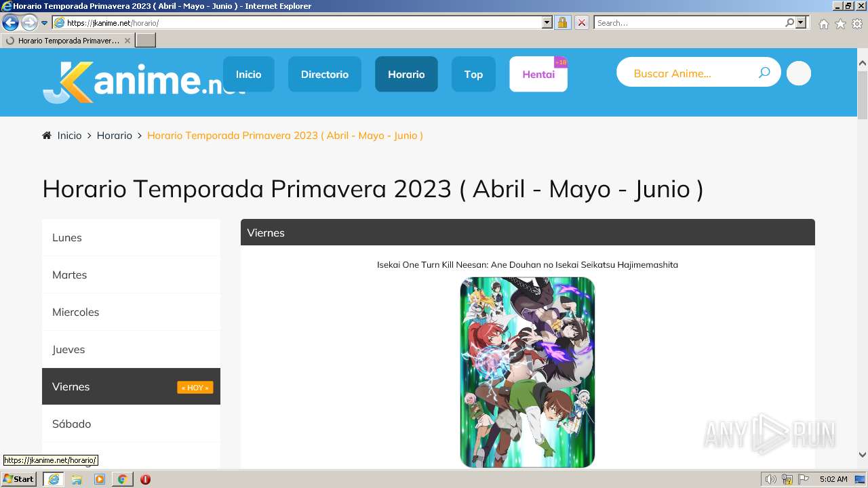Open the Isekai One Turn Kill Neesan title

tap(528, 264)
